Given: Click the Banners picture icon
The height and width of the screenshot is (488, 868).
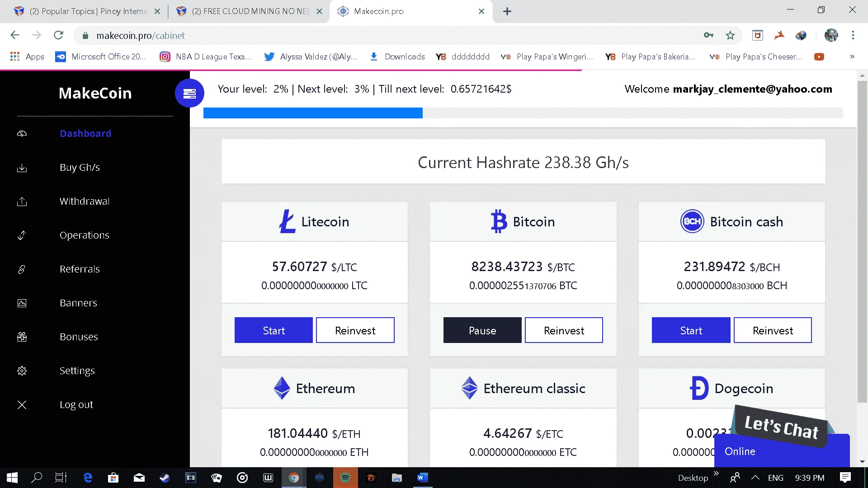Looking at the screenshot, I should [x=22, y=303].
